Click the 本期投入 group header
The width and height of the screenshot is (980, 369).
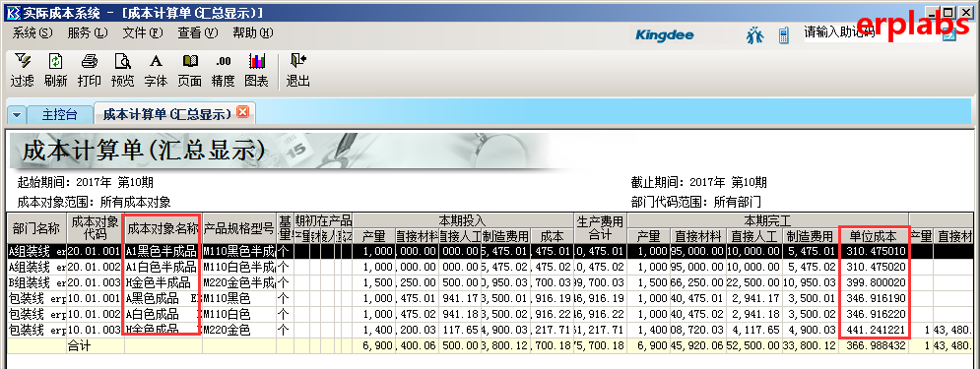(x=463, y=221)
